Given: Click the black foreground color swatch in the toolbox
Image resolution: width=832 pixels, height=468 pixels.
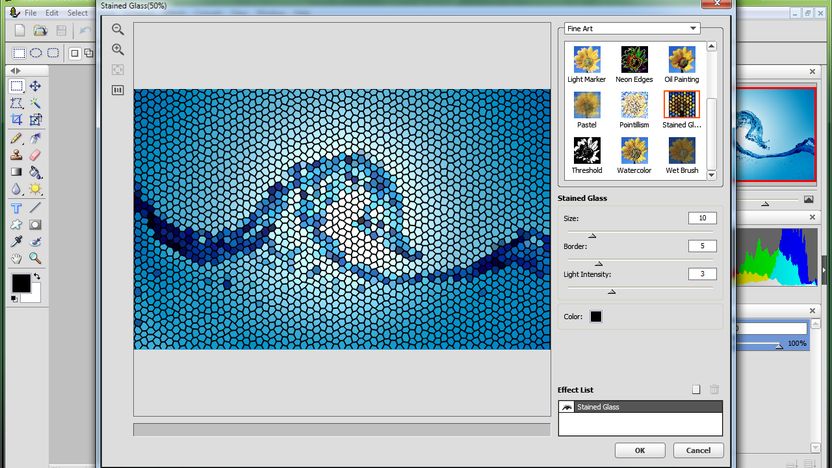Looking at the screenshot, I should pyautogui.click(x=21, y=283).
